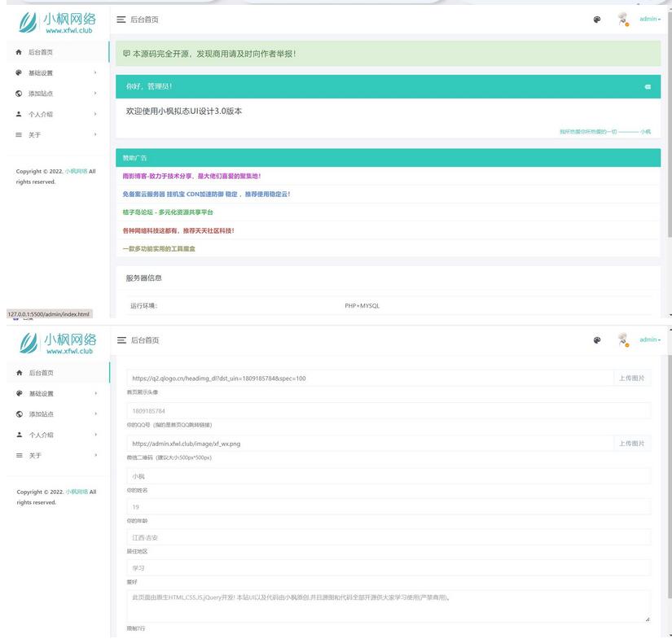This screenshot has width=672, height=639.
Task: Open the 雨影博客 sponsor link
Action: click(x=191, y=176)
